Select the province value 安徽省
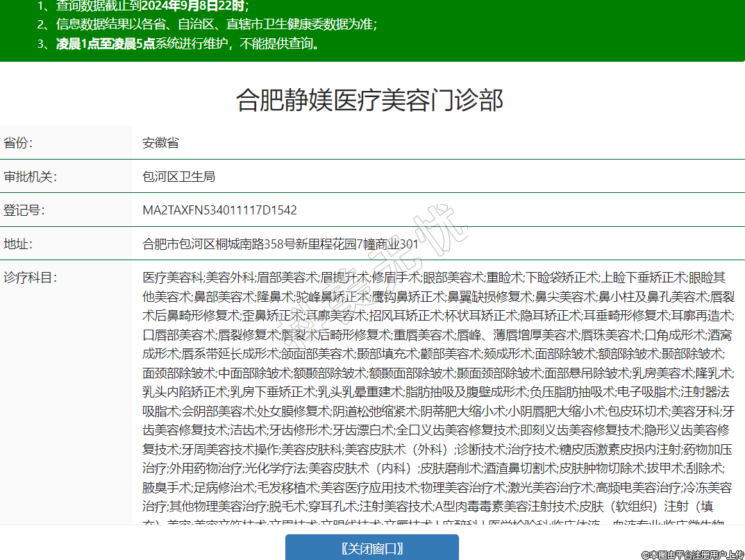This screenshot has width=745, height=560. [x=161, y=143]
